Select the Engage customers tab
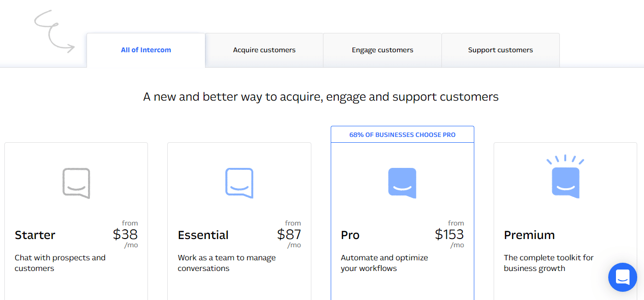 [x=382, y=50]
